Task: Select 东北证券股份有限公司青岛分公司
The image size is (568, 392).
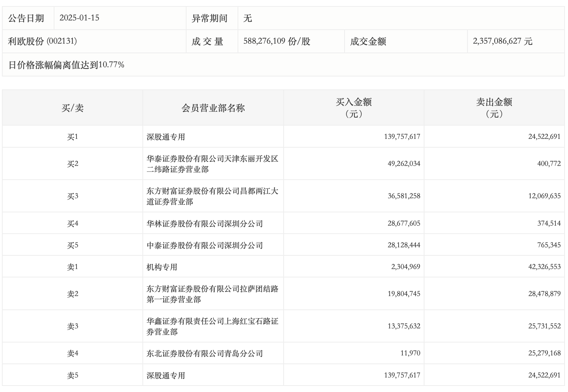Action: pos(204,354)
